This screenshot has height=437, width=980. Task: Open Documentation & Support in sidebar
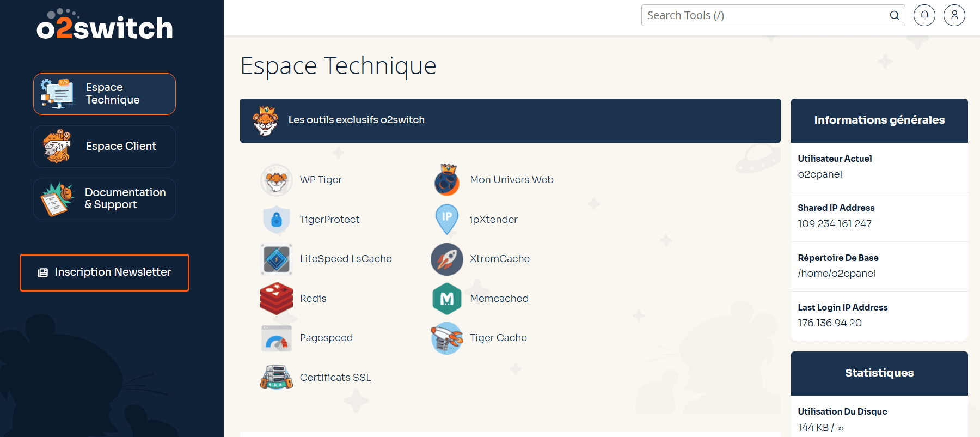tap(105, 199)
